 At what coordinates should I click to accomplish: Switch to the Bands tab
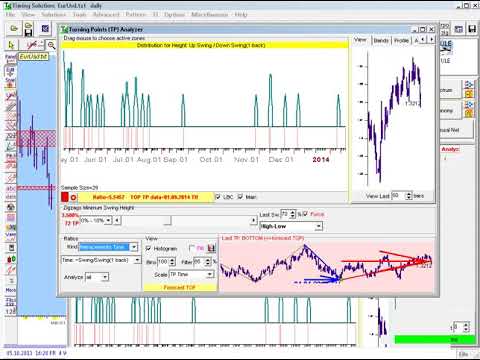(x=381, y=40)
